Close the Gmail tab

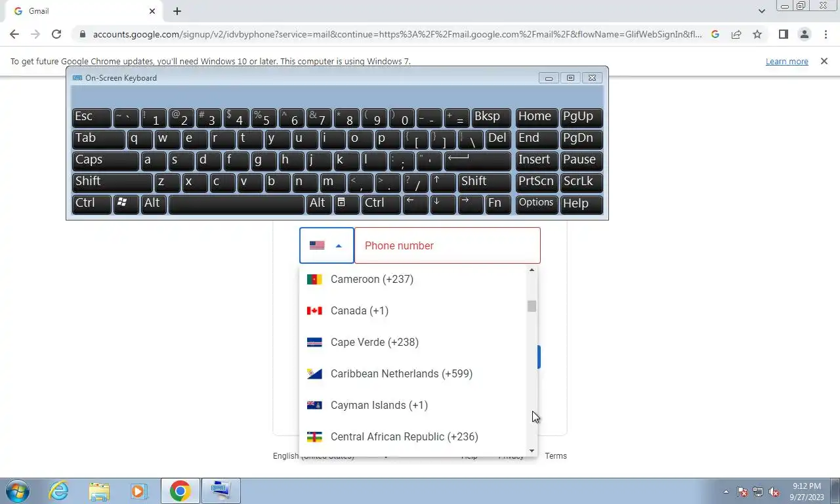(x=152, y=11)
